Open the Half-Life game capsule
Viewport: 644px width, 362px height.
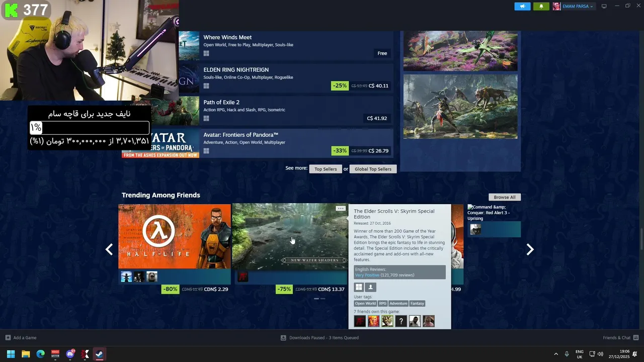tap(175, 236)
